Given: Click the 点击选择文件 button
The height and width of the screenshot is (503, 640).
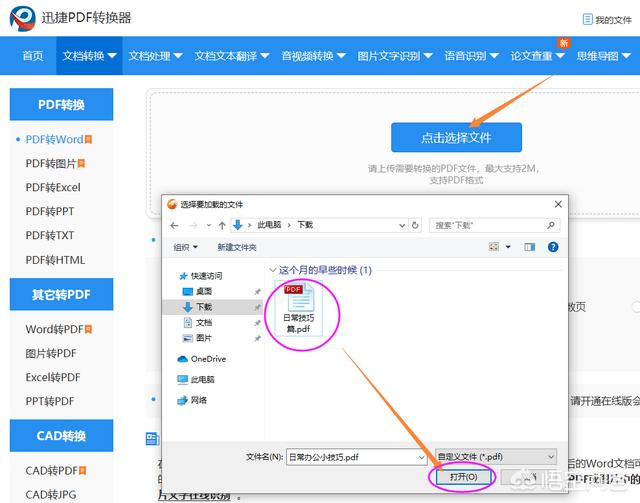Looking at the screenshot, I should click(x=456, y=138).
